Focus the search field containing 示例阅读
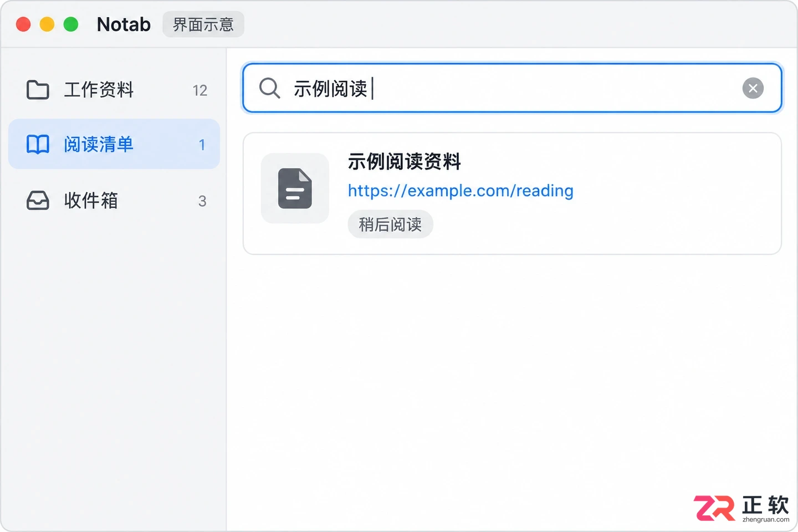Screen dimensions: 798x532 click(x=512, y=88)
